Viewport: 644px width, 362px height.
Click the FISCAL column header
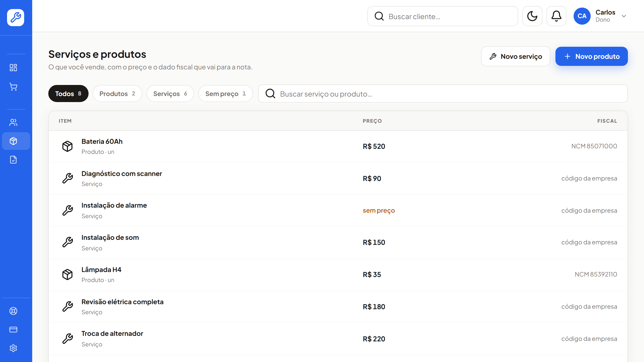[x=607, y=121]
